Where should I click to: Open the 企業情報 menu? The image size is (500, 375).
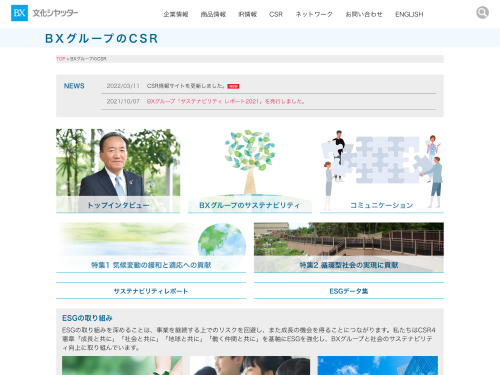(x=176, y=14)
